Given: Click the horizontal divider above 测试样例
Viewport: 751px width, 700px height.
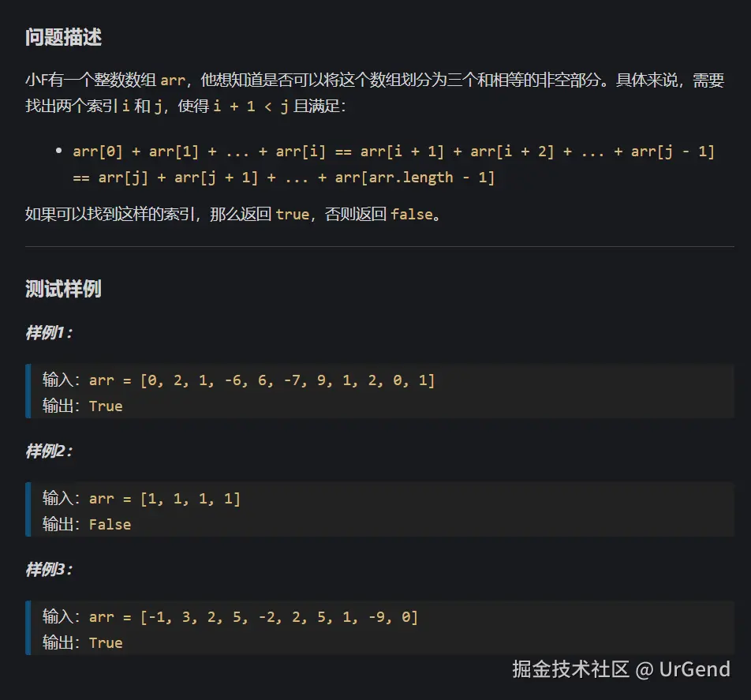Looking at the screenshot, I should click(x=379, y=247).
